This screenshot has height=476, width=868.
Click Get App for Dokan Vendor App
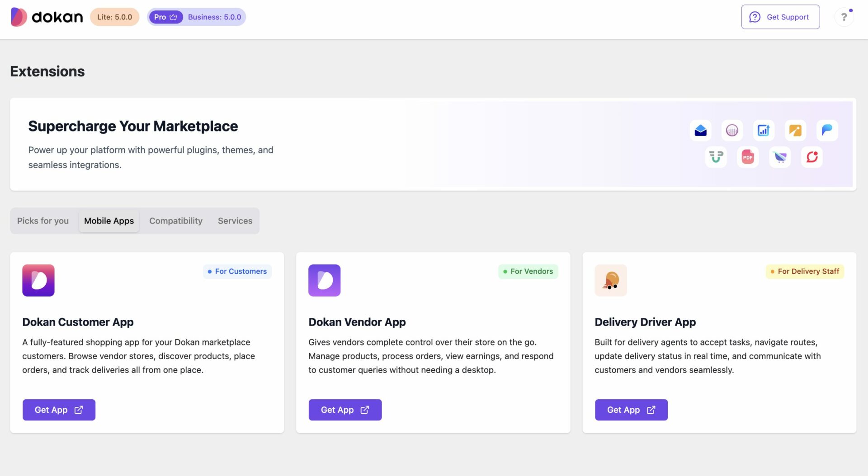345,410
